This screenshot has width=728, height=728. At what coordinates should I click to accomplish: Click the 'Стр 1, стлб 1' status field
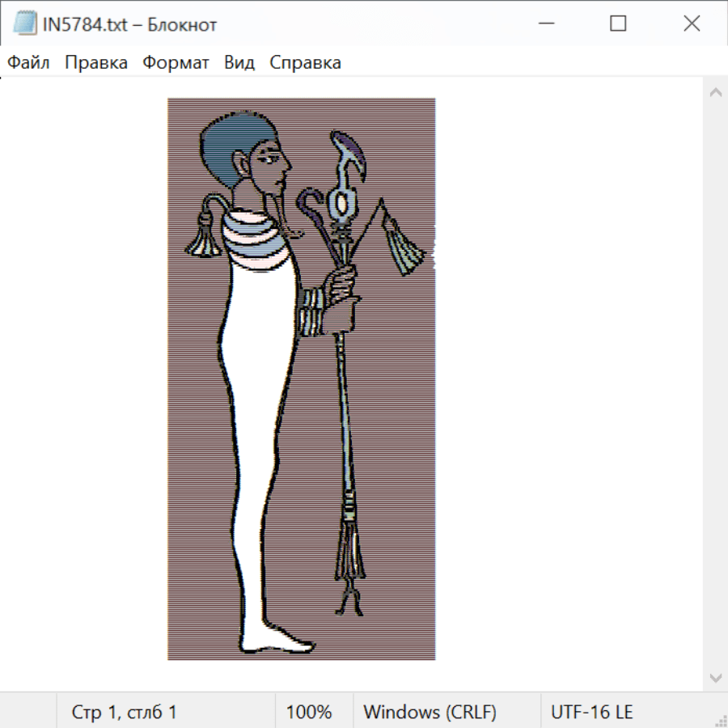click(x=124, y=713)
